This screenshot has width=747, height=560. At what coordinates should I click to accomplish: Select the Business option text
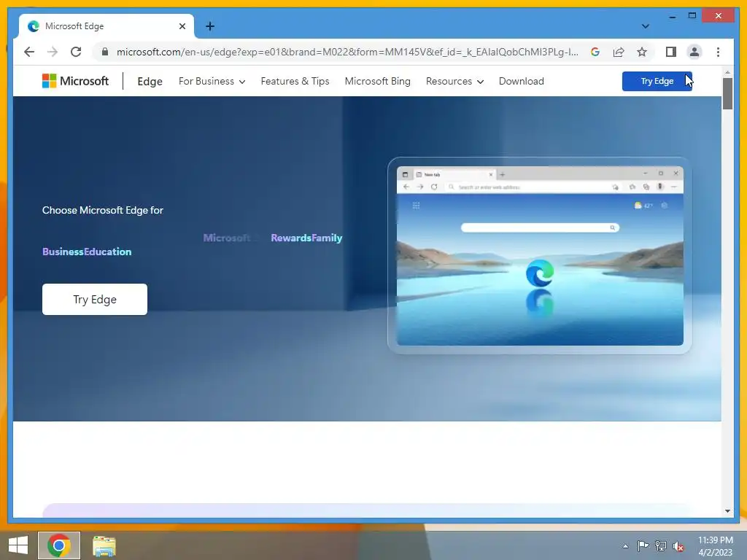click(x=63, y=252)
